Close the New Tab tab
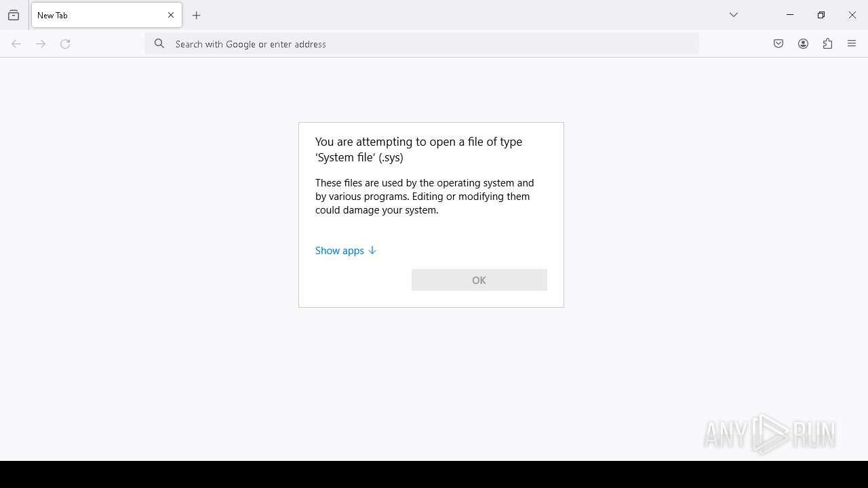The width and height of the screenshot is (868, 488). click(x=171, y=15)
